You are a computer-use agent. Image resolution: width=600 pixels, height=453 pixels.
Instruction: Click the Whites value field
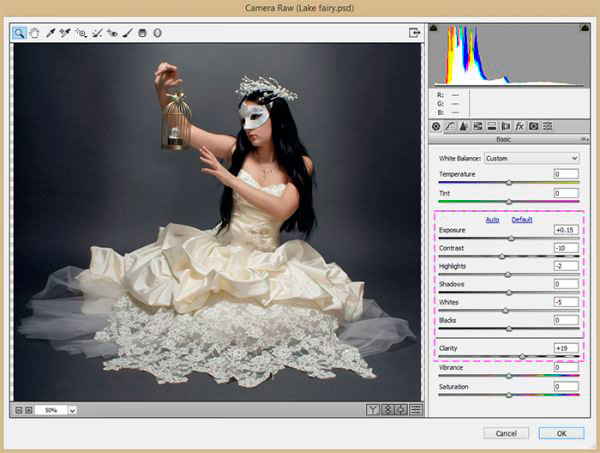click(x=566, y=302)
